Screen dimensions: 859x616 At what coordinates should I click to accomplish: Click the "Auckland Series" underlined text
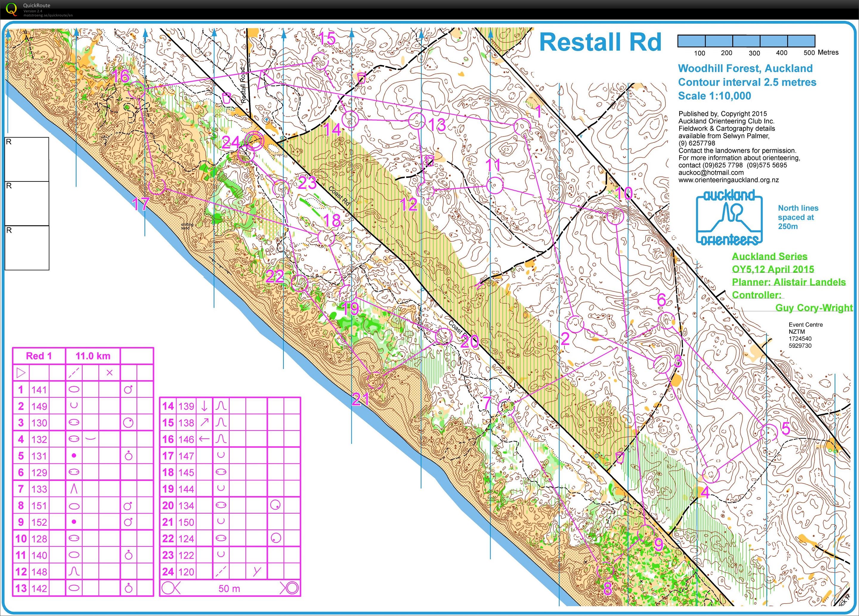[x=770, y=257]
